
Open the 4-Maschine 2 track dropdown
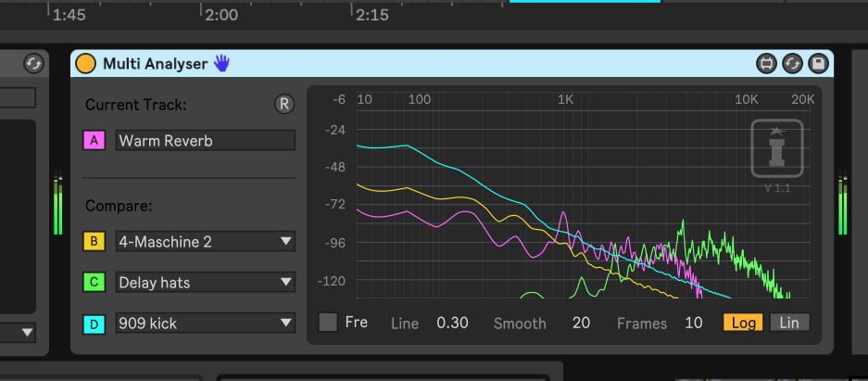pos(205,242)
